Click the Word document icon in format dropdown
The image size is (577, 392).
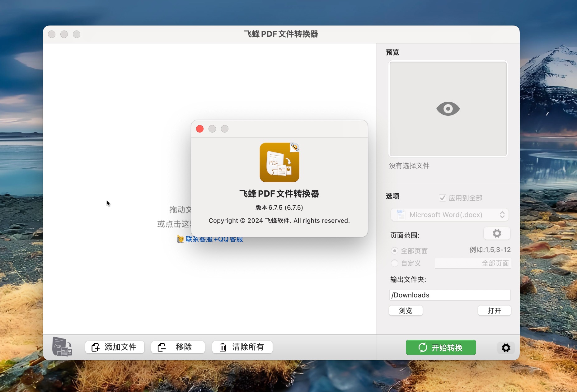click(x=401, y=215)
